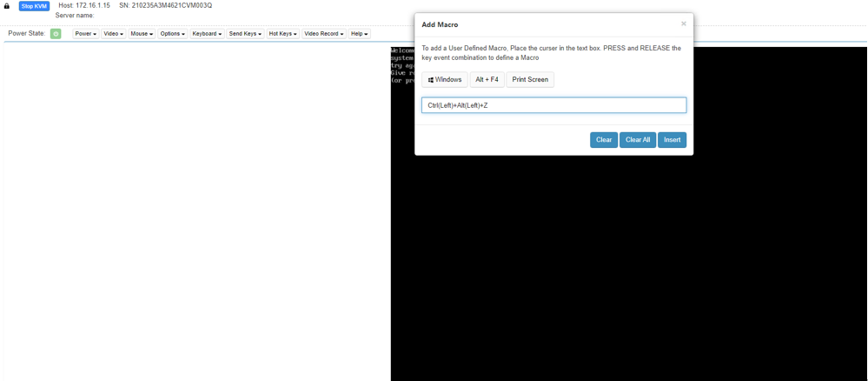This screenshot has width=868, height=381.
Task: Open the Send Keys menu
Action: click(245, 34)
